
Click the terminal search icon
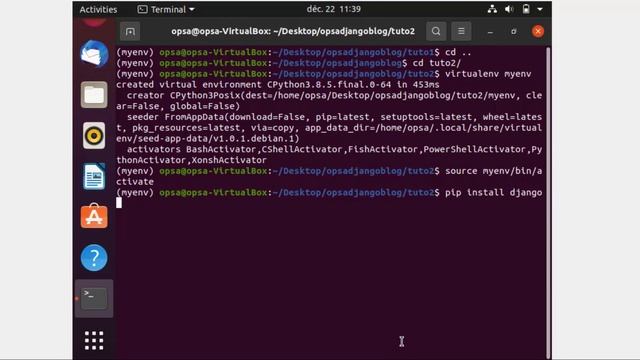pos(436,31)
